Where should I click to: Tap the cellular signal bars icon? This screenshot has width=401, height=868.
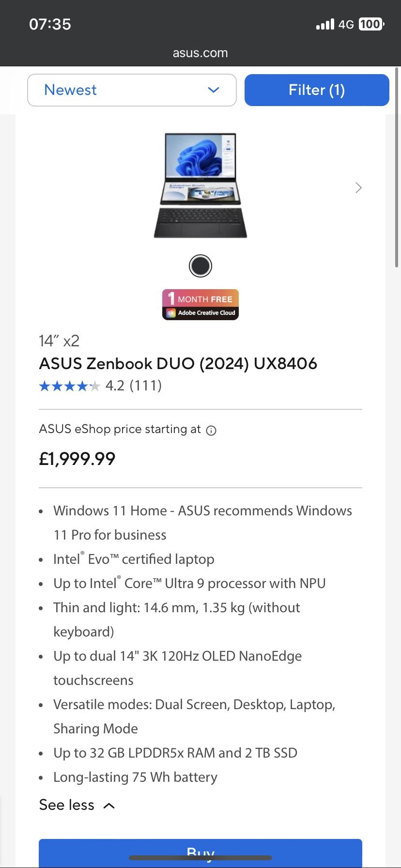325,24
